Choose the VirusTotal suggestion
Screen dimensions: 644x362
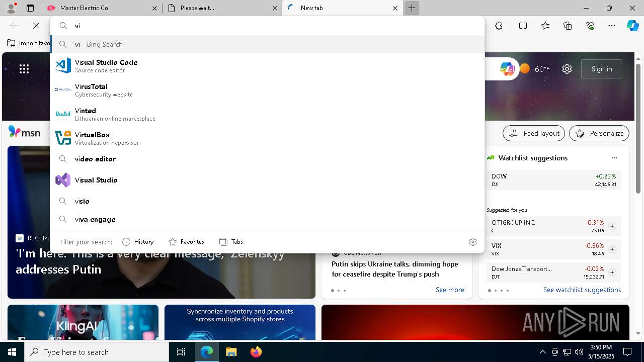[x=267, y=90]
